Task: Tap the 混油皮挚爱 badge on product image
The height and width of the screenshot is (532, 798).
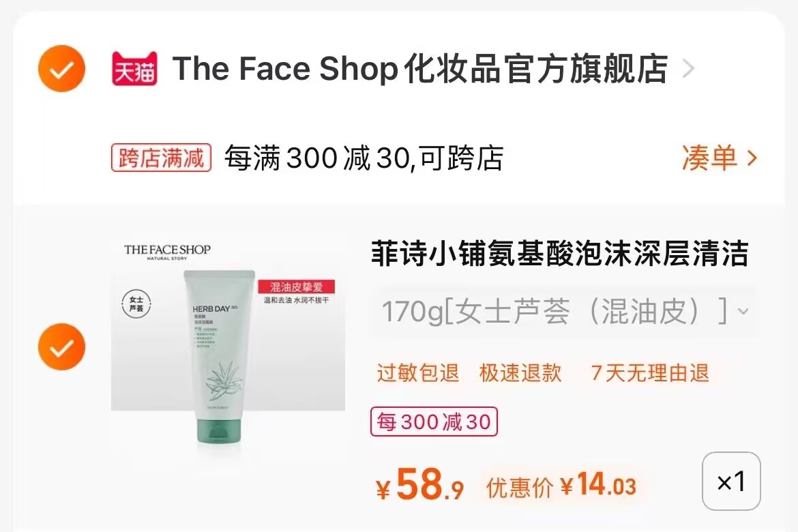Action: click(297, 286)
